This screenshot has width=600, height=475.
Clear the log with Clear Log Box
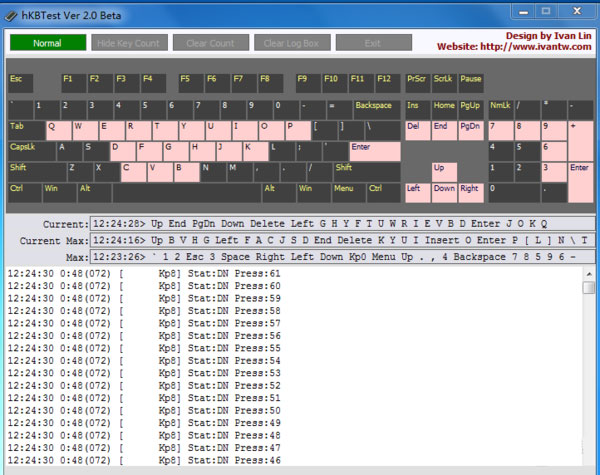pos(291,43)
